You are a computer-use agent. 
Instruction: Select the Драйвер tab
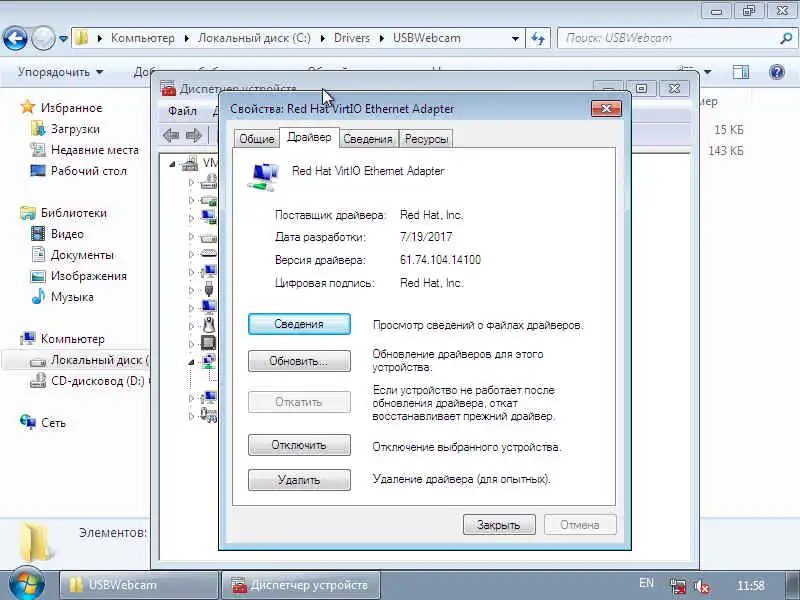tap(309, 137)
